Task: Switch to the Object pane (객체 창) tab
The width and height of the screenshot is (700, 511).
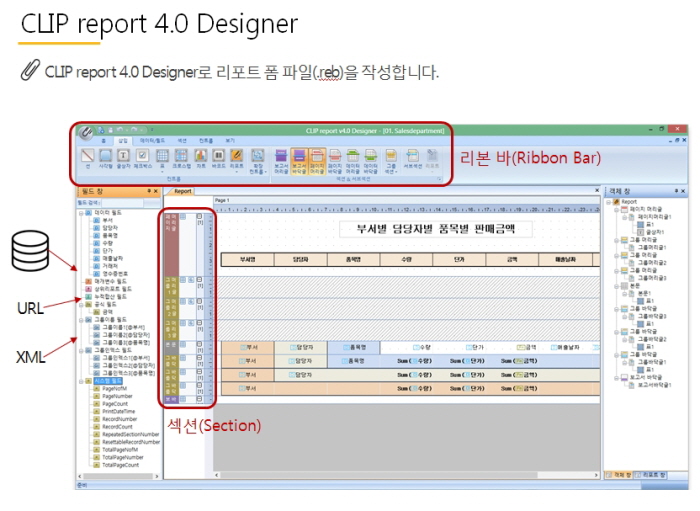Action: [x=619, y=475]
